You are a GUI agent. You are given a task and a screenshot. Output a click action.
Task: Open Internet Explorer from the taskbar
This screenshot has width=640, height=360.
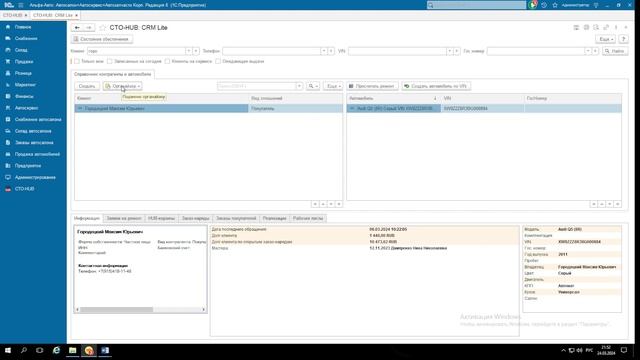[x=56, y=351]
